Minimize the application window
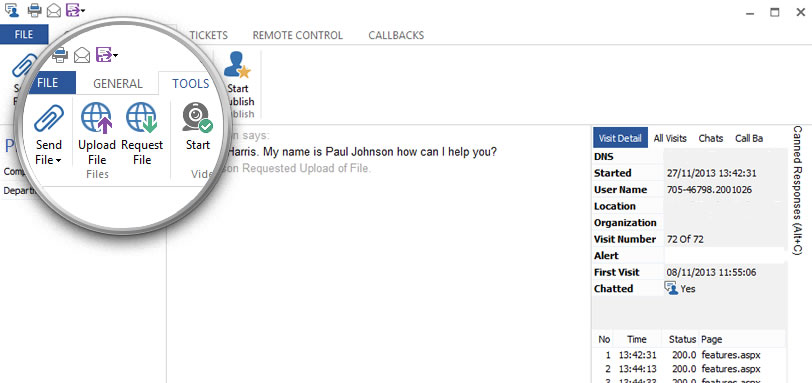Viewport: 812px width, 383px height. [750, 12]
